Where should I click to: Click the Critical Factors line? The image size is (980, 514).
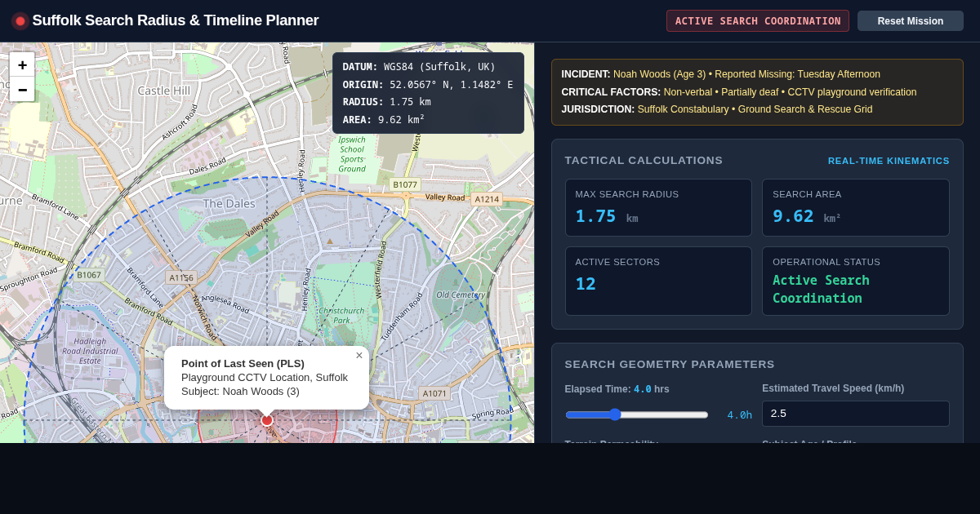(739, 92)
